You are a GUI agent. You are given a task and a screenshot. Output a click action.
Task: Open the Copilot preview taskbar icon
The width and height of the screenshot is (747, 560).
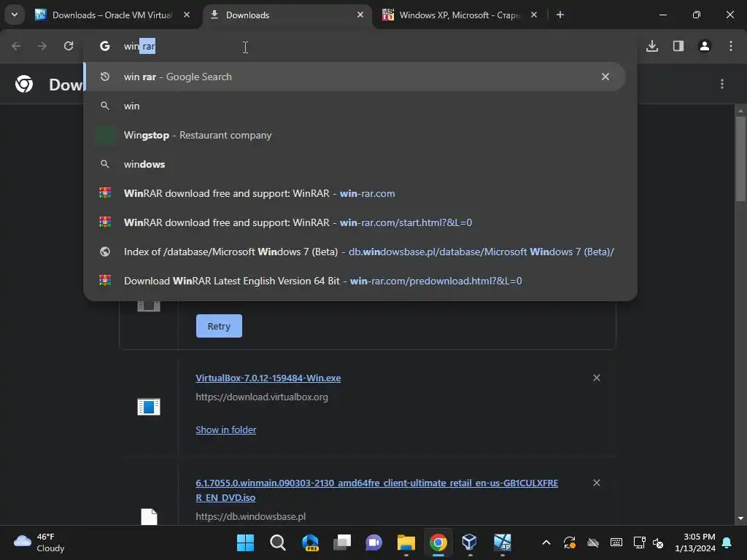tap(310, 542)
